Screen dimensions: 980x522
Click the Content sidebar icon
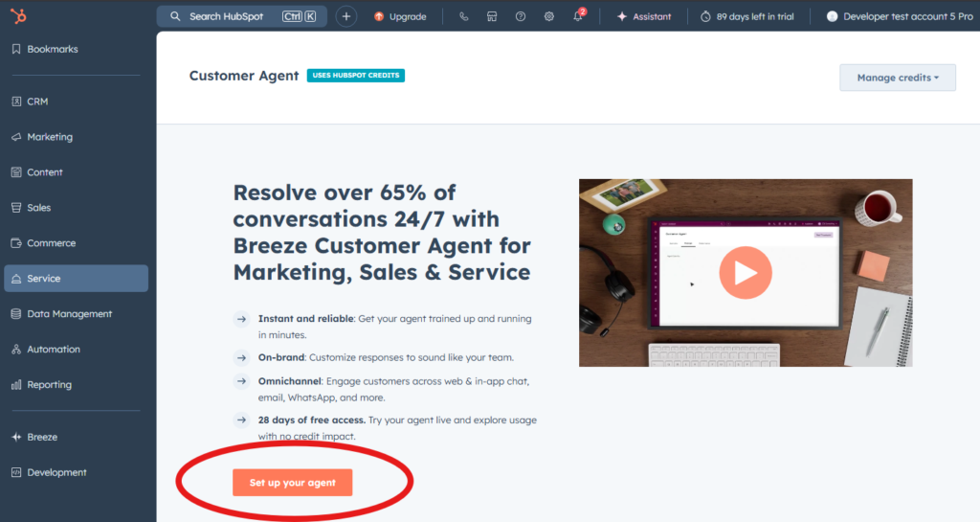16,171
